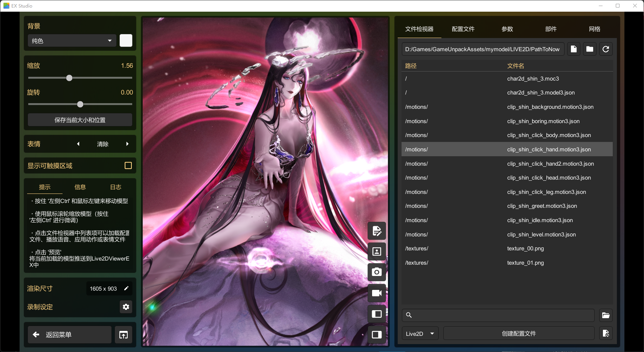
Task: Click the 返回菜单 button
Action: click(70, 335)
